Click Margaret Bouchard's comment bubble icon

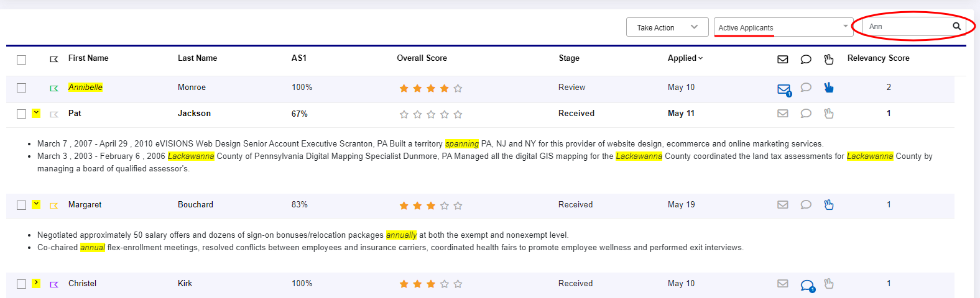click(x=806, y=204)
